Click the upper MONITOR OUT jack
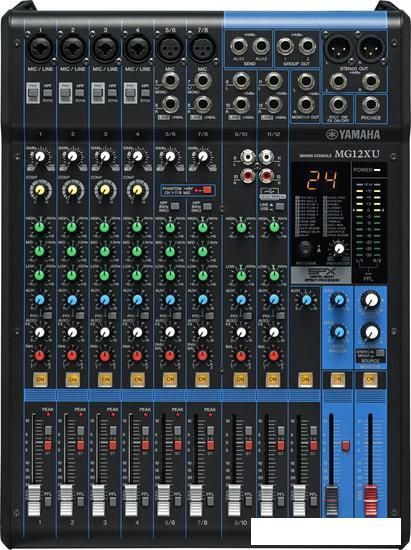411x550 pixels. (306, 81)
